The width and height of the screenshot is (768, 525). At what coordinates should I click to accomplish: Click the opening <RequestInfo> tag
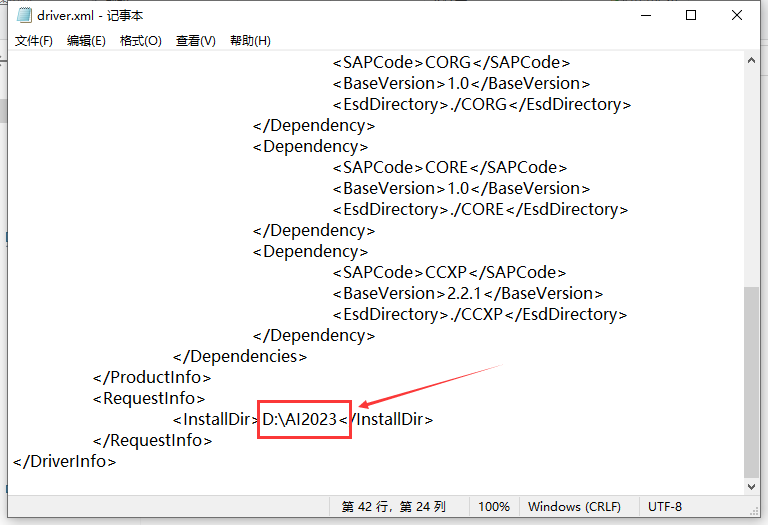pos(149,399)
